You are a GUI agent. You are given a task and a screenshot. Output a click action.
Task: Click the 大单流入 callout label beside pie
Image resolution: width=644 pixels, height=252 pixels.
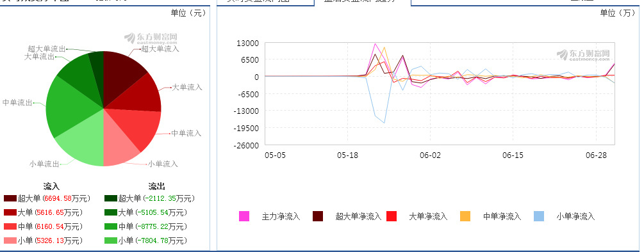[187, 87]
